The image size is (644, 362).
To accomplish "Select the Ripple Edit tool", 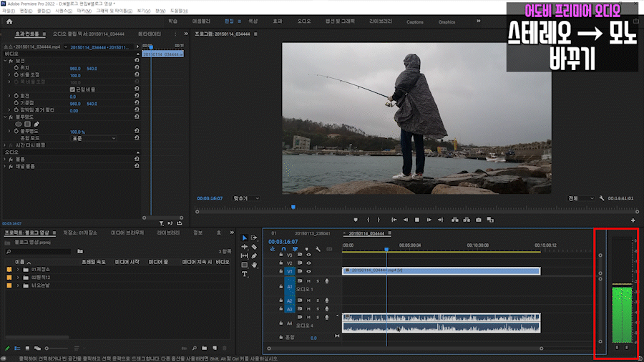I will [x=245, y=247].
